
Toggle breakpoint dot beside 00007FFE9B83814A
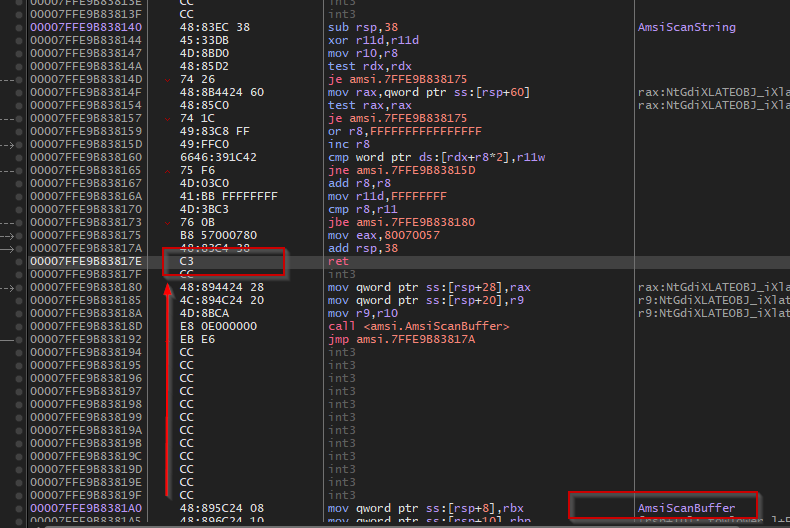pyautogui.click(x=19, y=67)
